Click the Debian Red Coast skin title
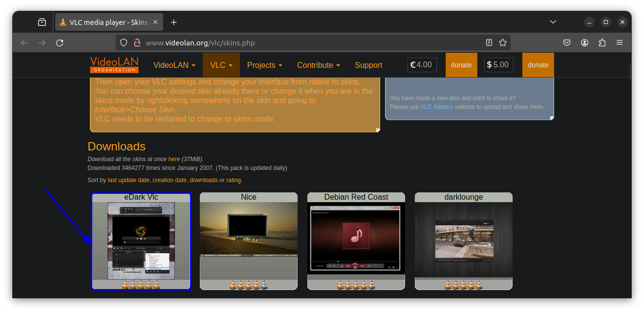This screenshot has width=644, height=312. pos(356,197)
